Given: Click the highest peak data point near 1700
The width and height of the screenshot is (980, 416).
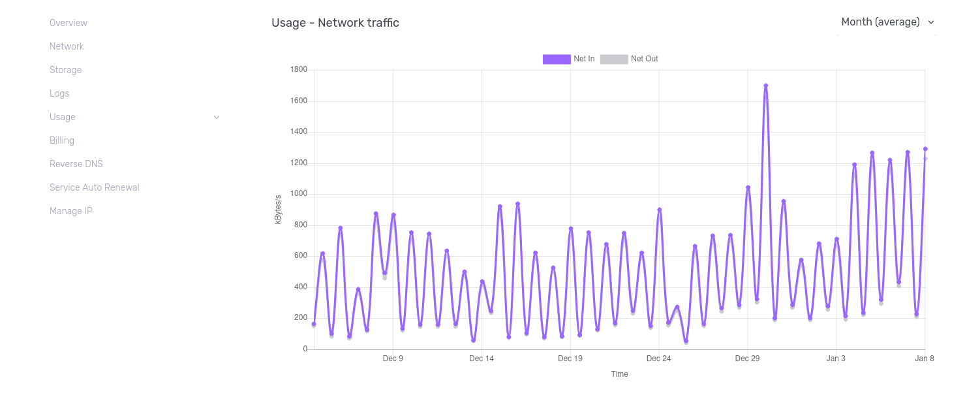Looking at the screenshot, I should (766, 86).
